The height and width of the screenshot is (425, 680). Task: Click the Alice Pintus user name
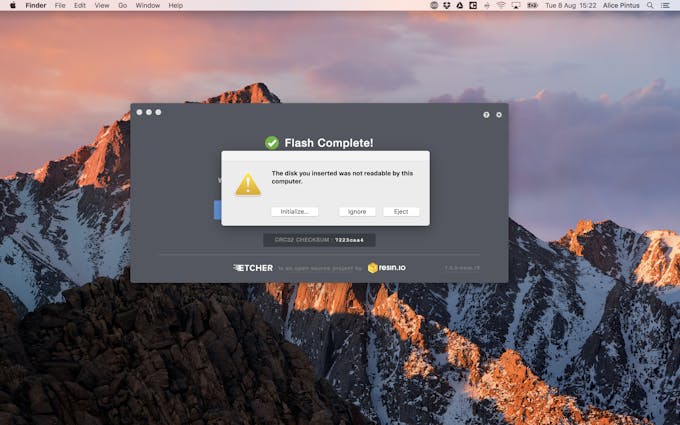[x=621, y=5]
